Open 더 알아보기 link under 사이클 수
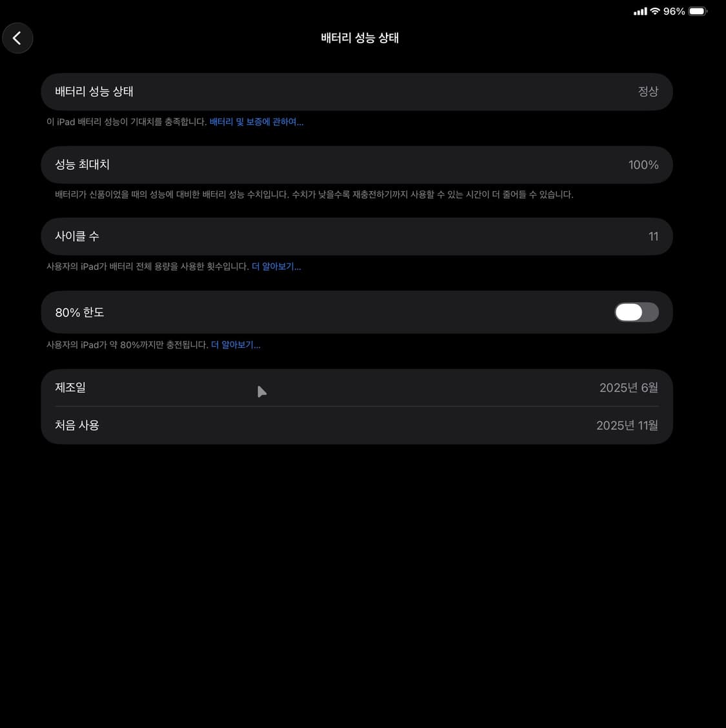Viewport: 726px width, 728px height. pyautogui.click(x=276, y=267)
